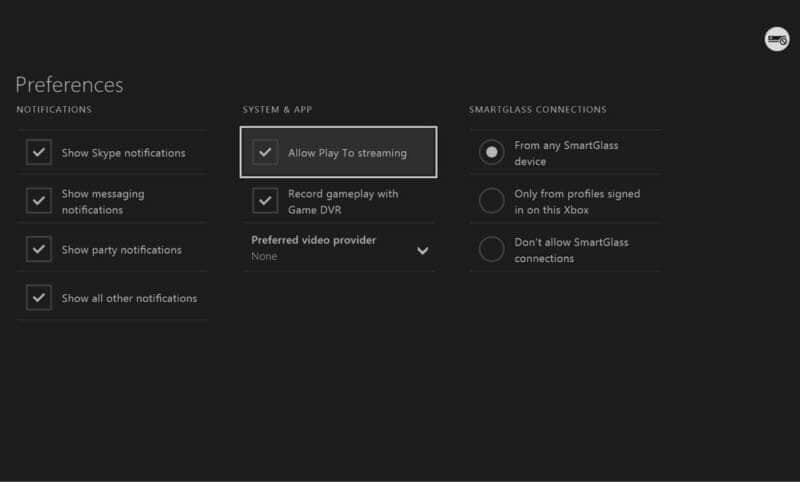Toggle the Allow Play To streaming checkbox

(265, 153)
